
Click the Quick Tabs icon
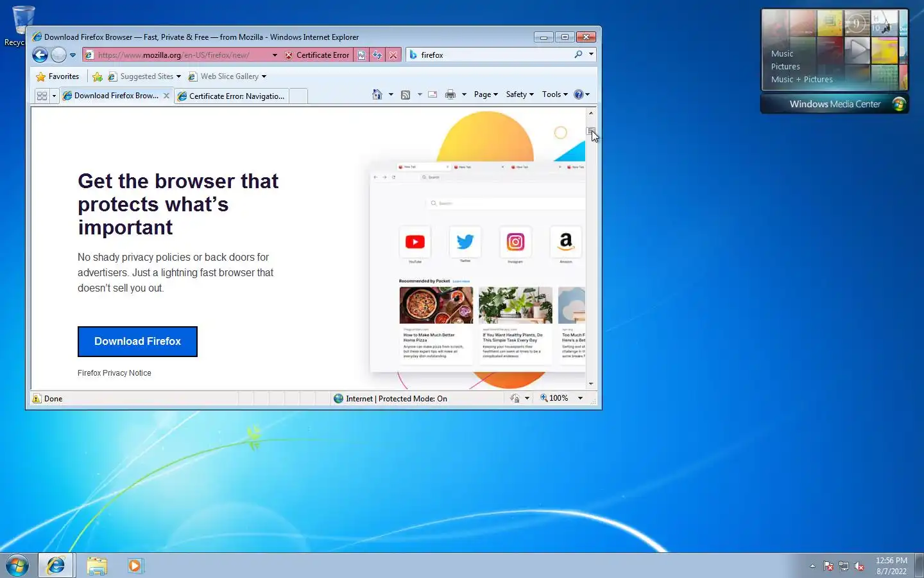tap(42, 96)
